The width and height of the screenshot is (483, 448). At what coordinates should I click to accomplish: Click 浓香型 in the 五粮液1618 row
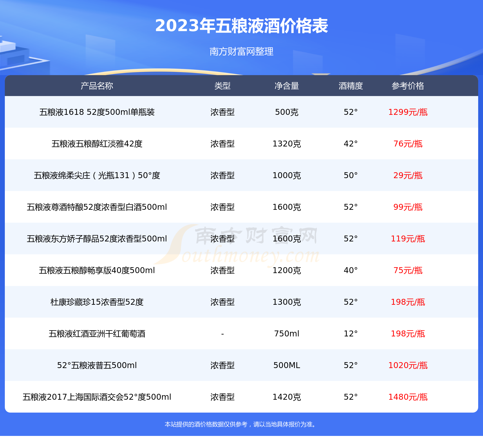(222, 112)
